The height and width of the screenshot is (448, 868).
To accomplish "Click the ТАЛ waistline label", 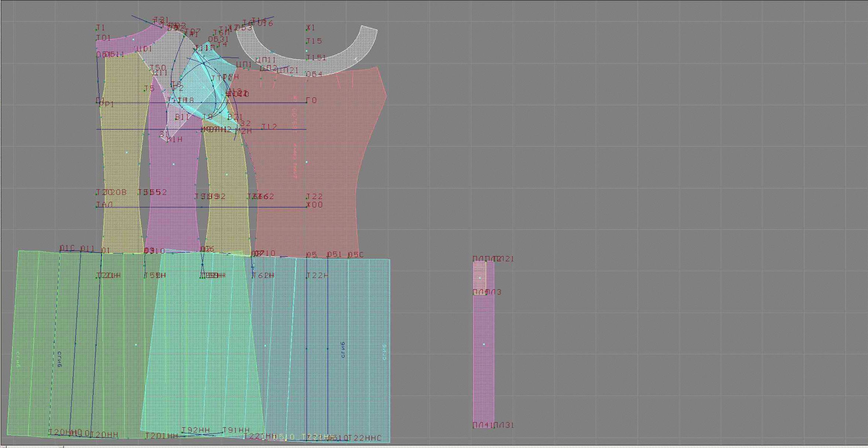I will pyautogui.click(x=105, y=205).
